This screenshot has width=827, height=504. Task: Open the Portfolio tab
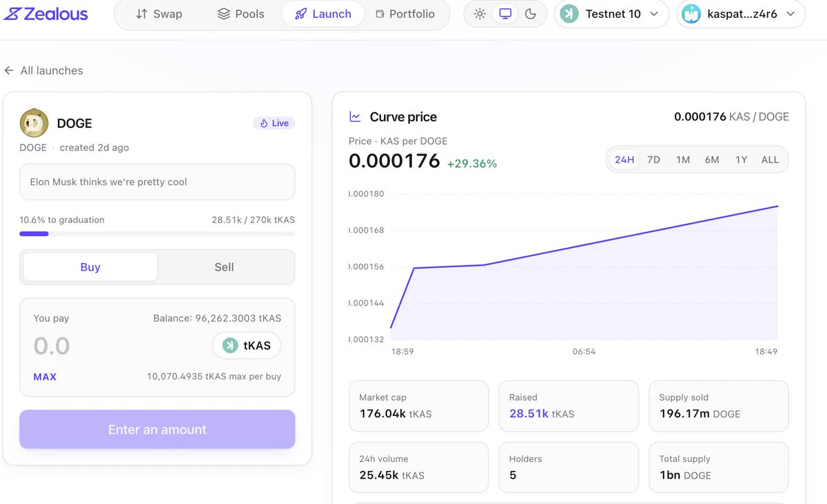coord(405,14)
